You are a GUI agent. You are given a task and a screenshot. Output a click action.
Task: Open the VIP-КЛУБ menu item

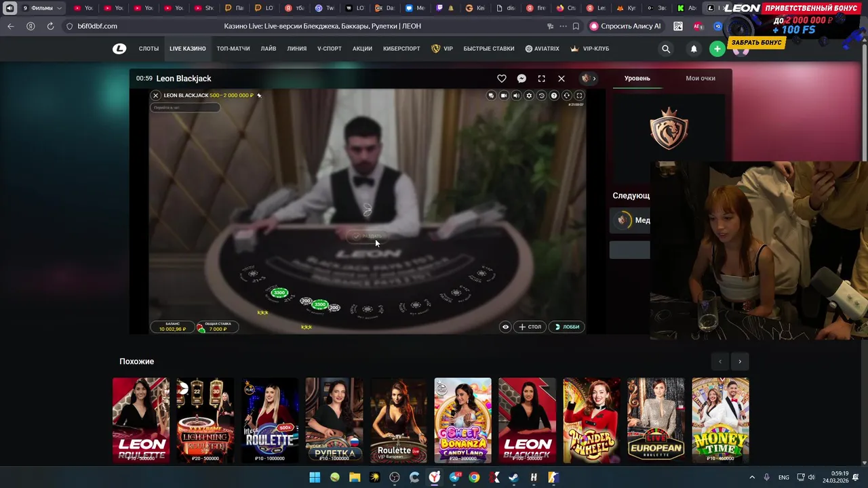(590, 49)
